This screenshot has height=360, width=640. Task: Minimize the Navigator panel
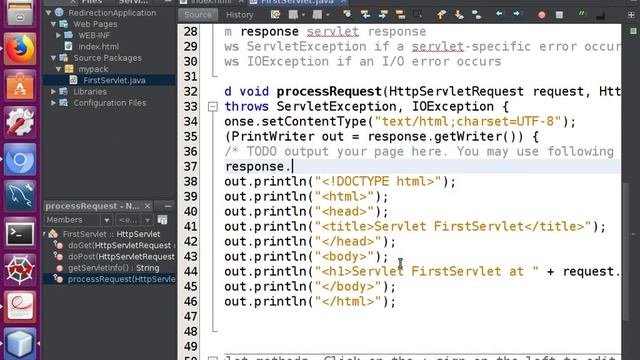pyautogui.click(x=168, y=206)
